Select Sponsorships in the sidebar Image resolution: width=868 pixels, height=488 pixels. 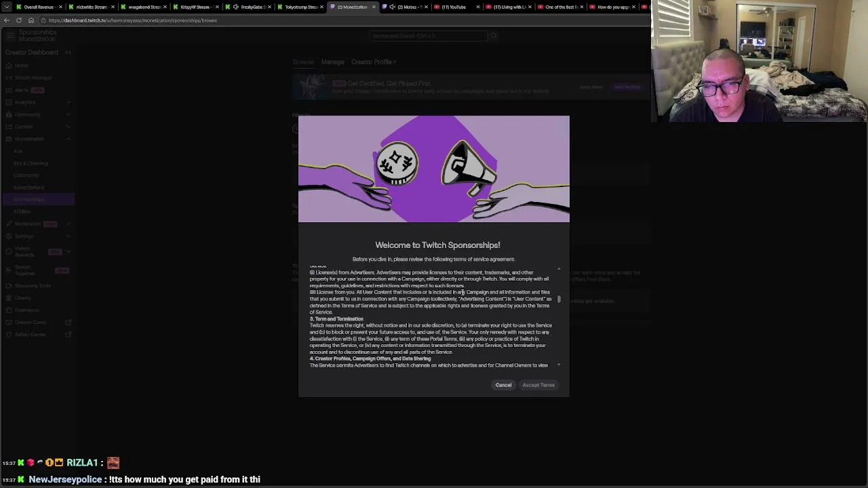pyautogui.click(x=37, y=199)
